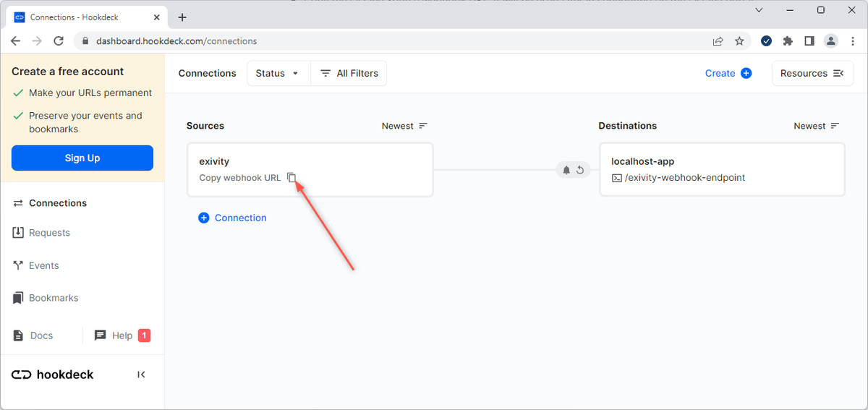Sort Sources using the Newest sort icon
Screen dimensions: 868x410
(423, 126)
